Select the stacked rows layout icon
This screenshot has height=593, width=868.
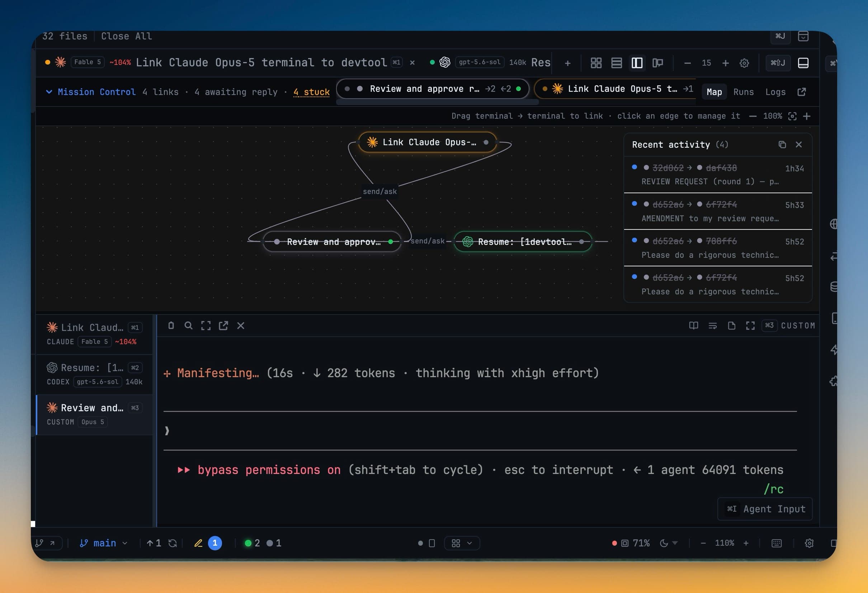tap(617, 63)
